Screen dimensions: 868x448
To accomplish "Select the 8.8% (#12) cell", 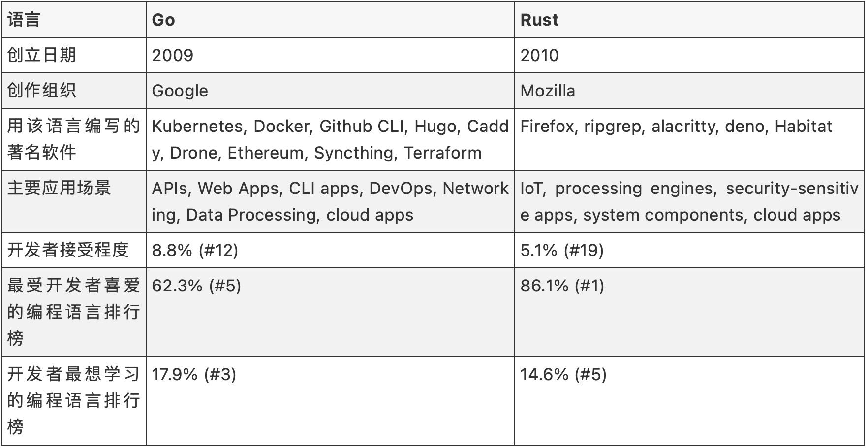I will (x=195, y=250).
